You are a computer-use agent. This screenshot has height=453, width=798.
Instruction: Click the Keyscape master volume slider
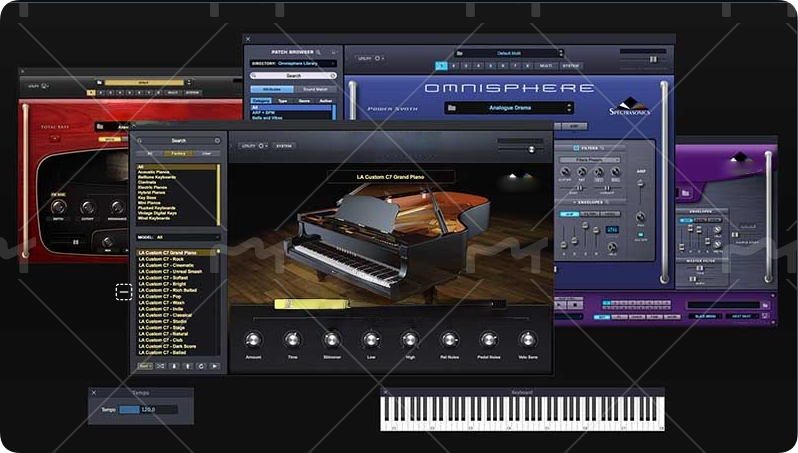[x=520, y=149]
